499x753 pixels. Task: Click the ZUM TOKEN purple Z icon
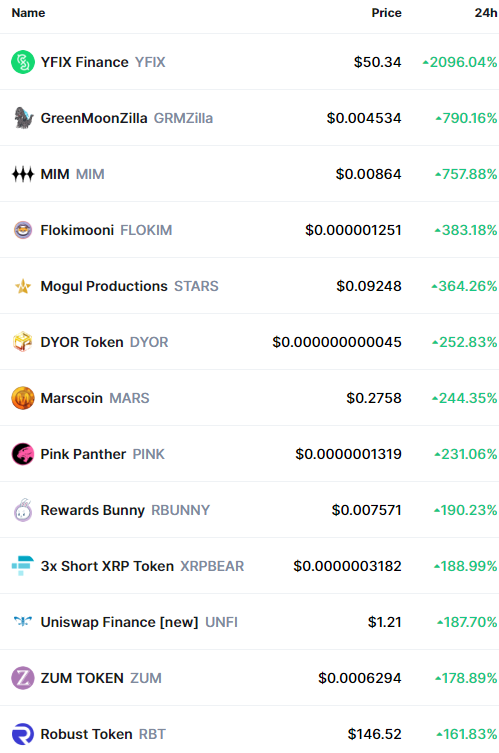click(x=23, y=678)
